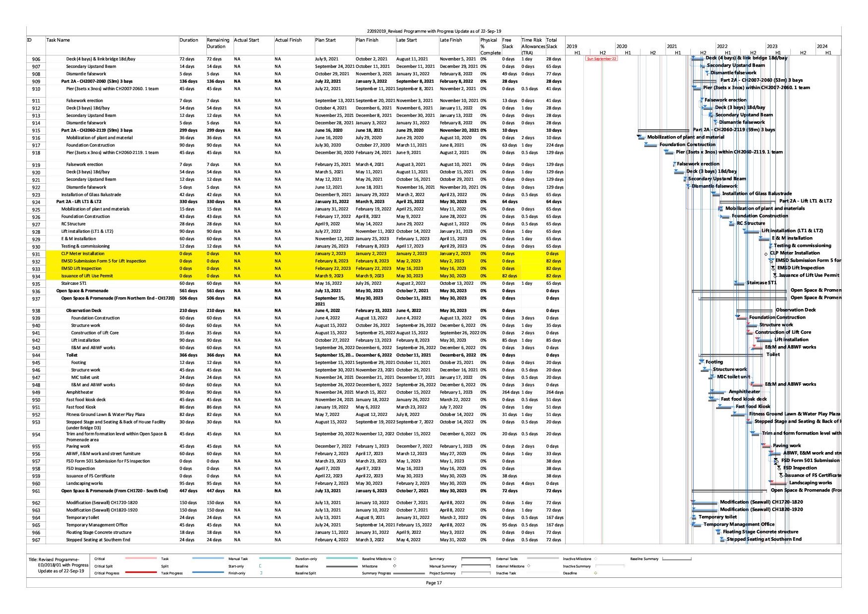
Task: Click 'Paving work' task name cell
Action: [78, 447]
